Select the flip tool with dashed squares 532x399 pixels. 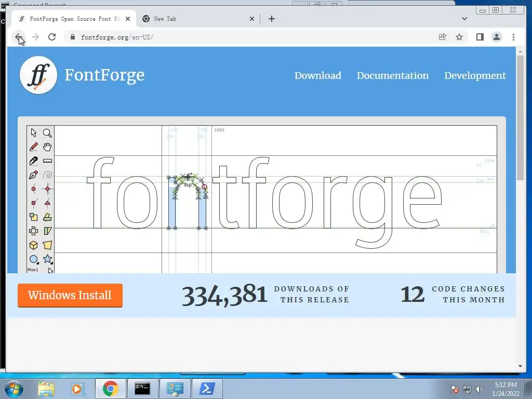coord(34,231)
